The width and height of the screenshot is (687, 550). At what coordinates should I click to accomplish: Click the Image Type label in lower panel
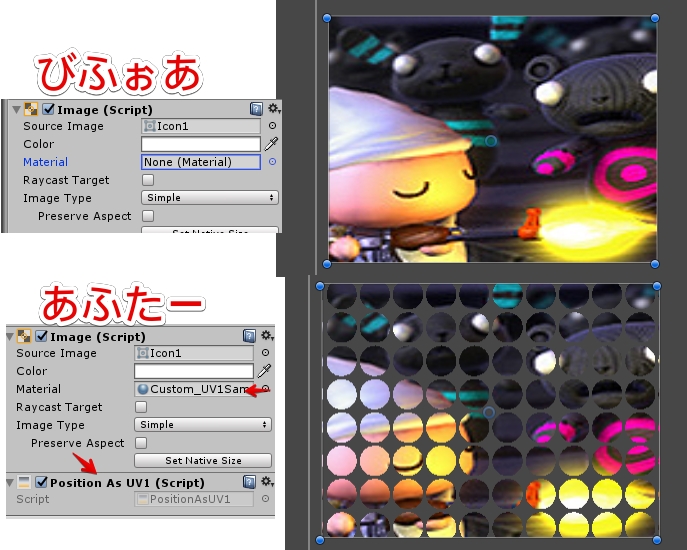(x=50, y=425)
